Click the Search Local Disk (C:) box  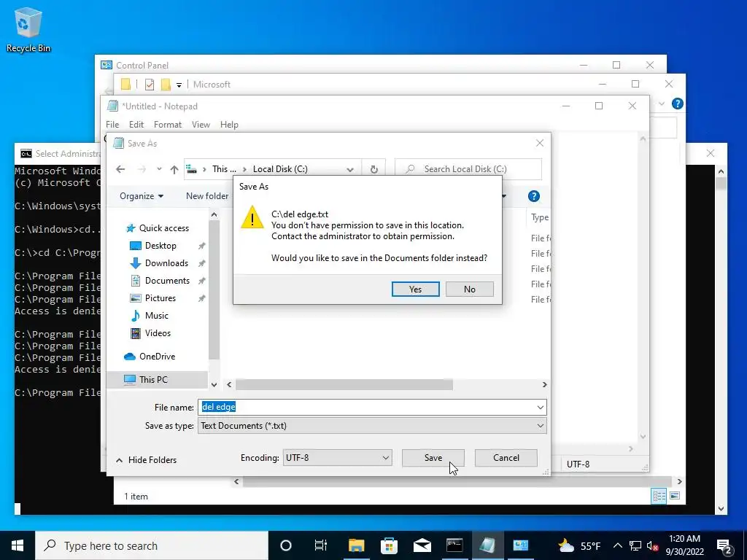click(x=468, y=169)
